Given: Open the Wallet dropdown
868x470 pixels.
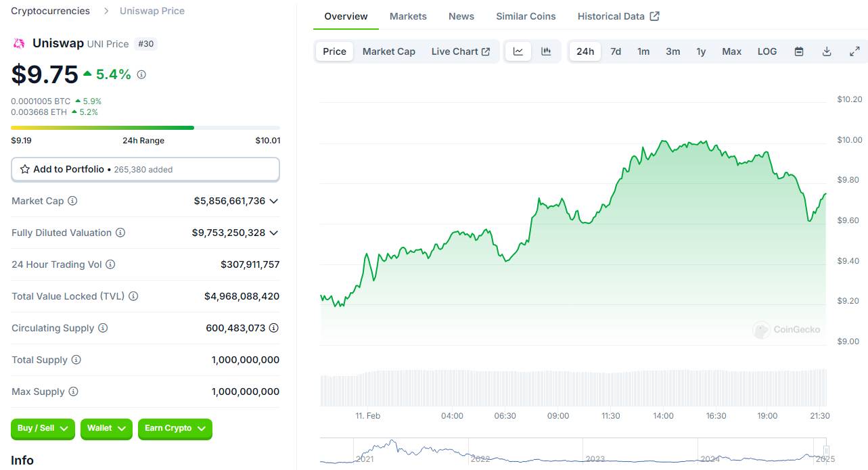Looking at the screenshot, I should [x=106, y=429].
